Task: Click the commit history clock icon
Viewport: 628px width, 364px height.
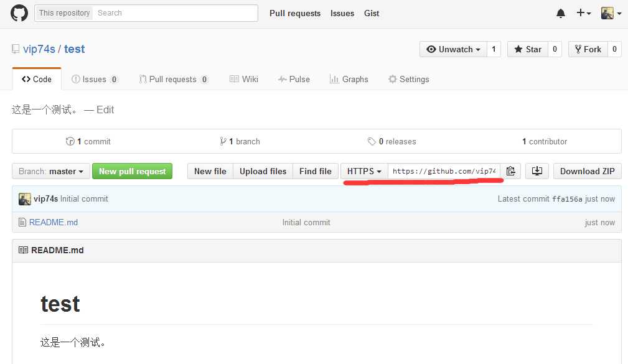Action: click(70, 141)
